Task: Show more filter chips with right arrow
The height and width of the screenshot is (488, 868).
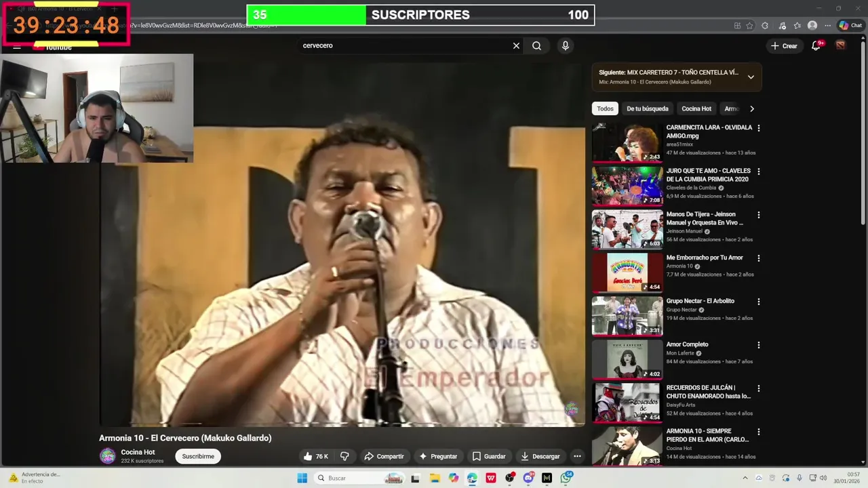Action: point(751,108)
